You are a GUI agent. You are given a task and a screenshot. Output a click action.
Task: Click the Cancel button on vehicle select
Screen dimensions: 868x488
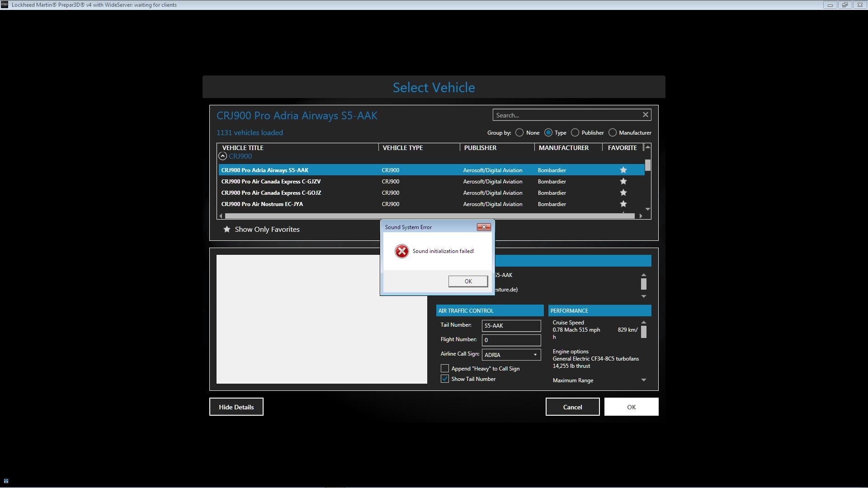572,407
